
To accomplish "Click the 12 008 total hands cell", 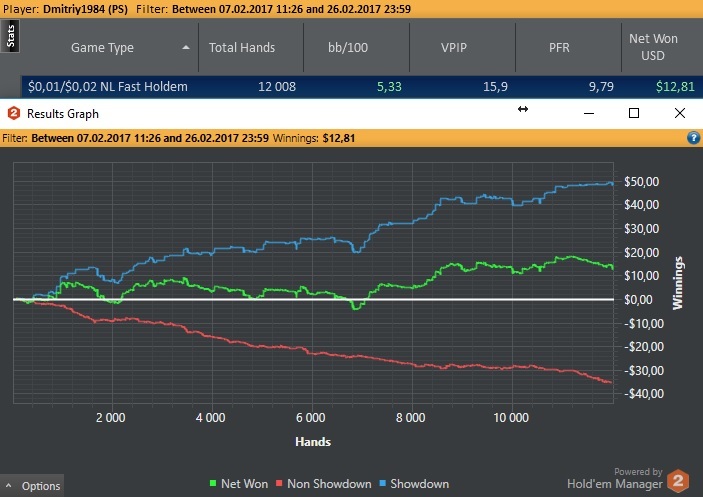I will (x=277, y=86).
